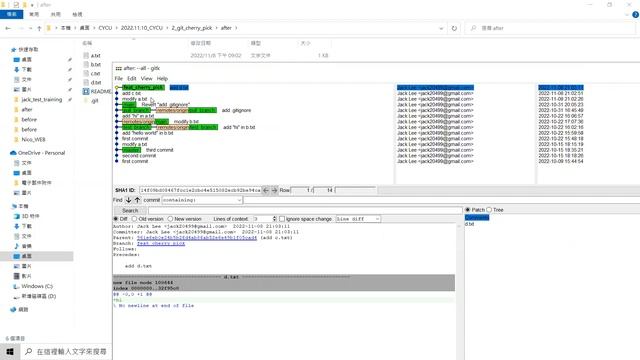Select the Diff radio button

coord(116,219)
